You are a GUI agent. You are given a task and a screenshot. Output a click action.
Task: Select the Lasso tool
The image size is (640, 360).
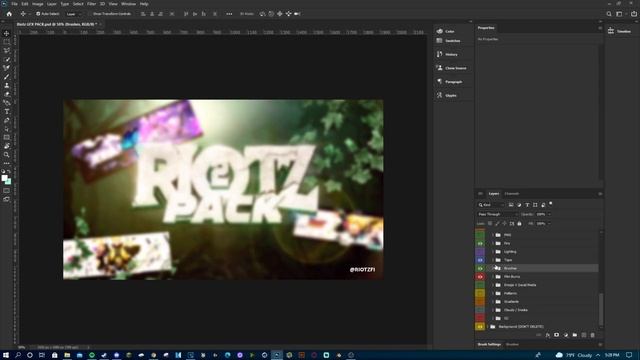(x=7, y=50)
